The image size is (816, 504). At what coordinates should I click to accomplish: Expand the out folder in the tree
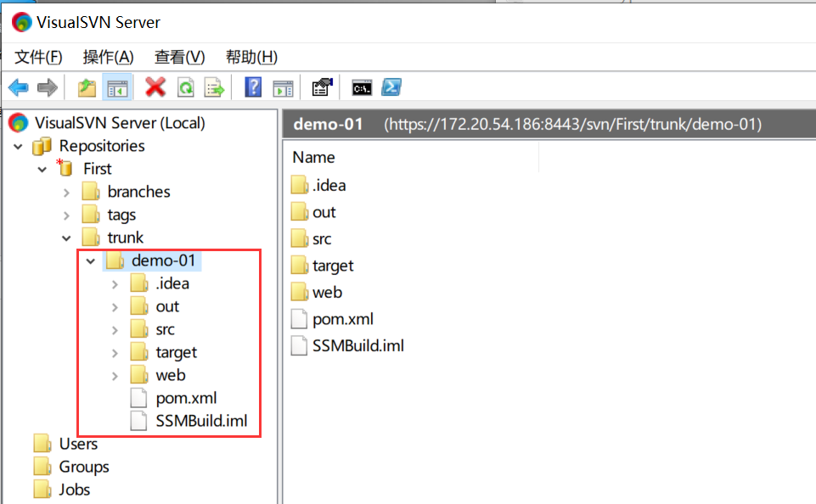[x=115, y=307]
